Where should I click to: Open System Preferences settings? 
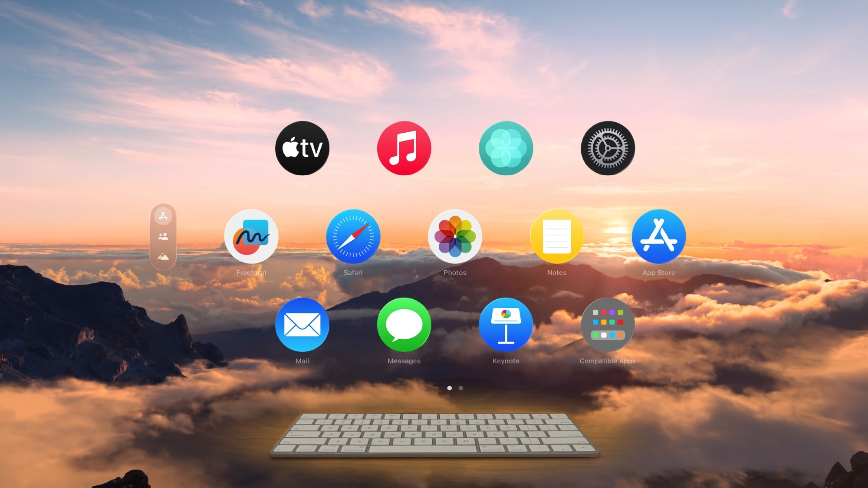pyautogui.click(x=608, y=148)
